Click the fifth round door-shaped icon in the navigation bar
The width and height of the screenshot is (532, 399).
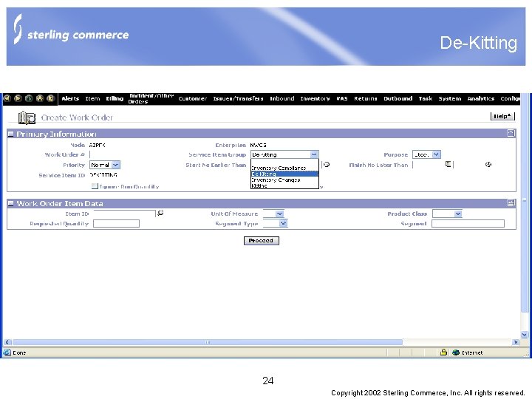click(x=50, y=98)
